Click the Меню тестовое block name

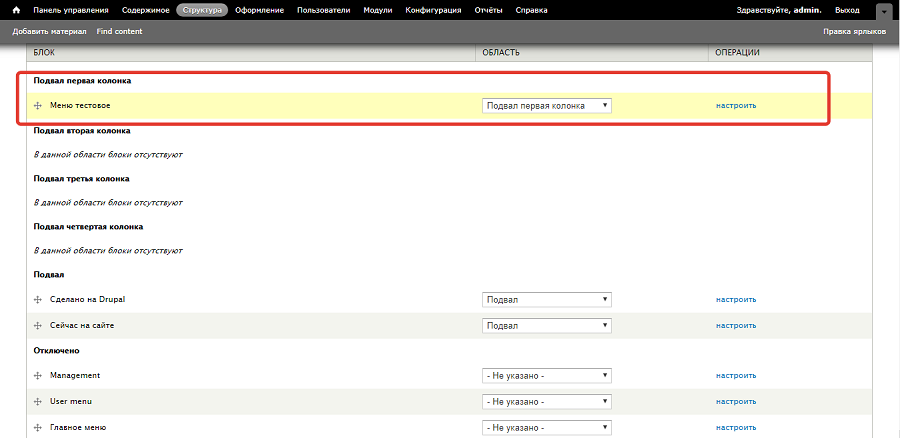tap(80, 106)
